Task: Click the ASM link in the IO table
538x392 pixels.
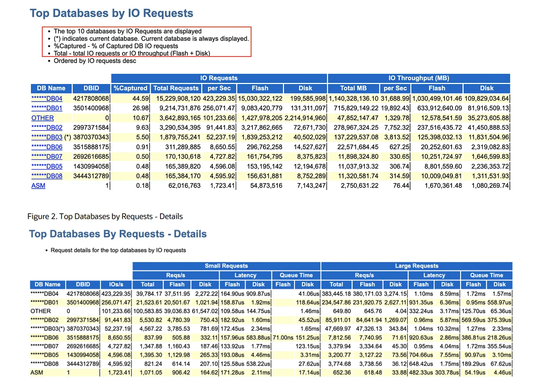Action: (38, 185)
